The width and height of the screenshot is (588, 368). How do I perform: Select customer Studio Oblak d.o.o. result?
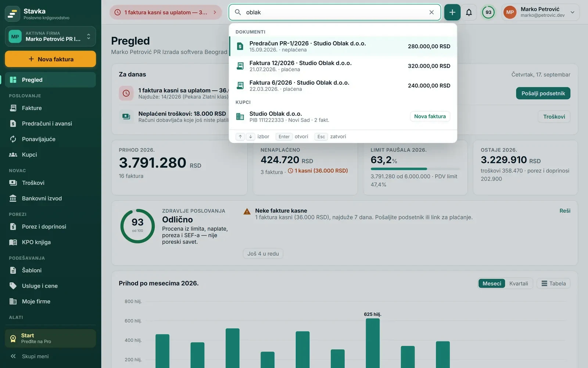343,117
